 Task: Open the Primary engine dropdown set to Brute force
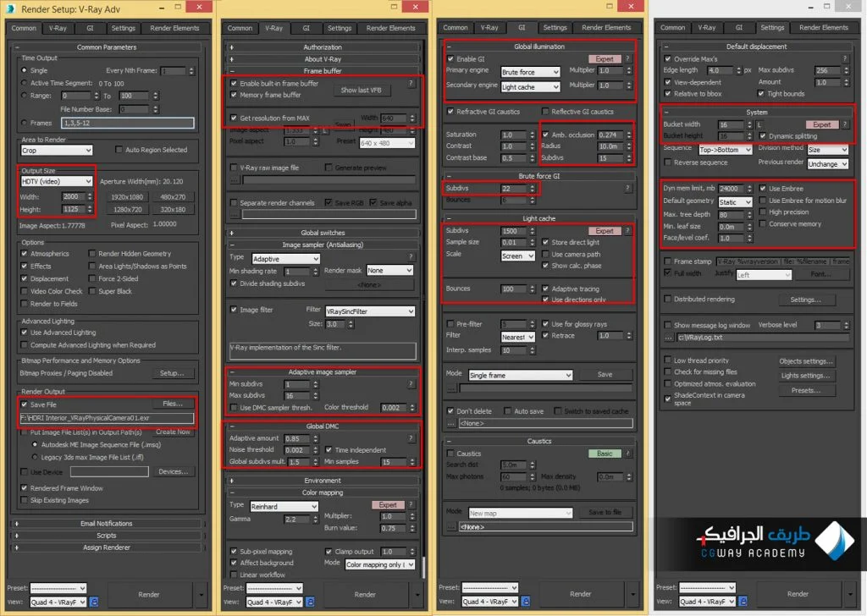click(529, 71)
